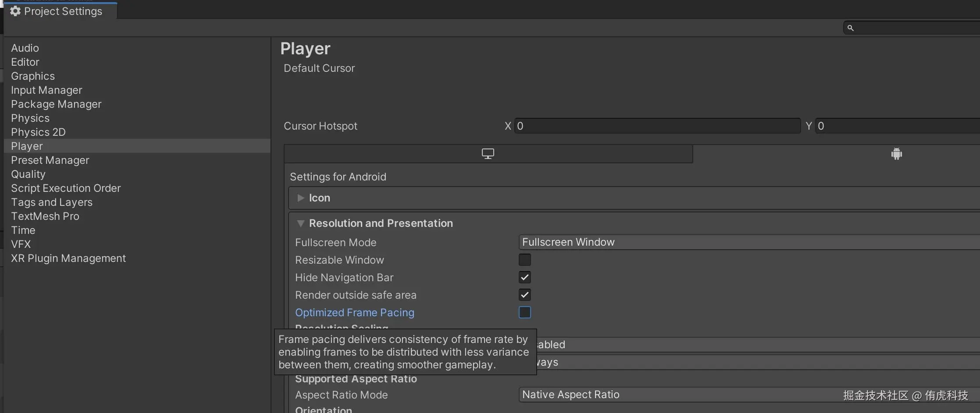Enable the Resizable Window checkbox
The width and height of the screenshot is (980, 413).
click(x=524, y=260)
